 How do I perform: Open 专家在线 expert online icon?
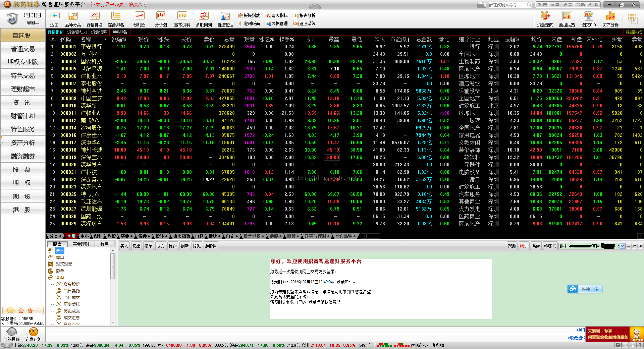(x=34, y=332)
